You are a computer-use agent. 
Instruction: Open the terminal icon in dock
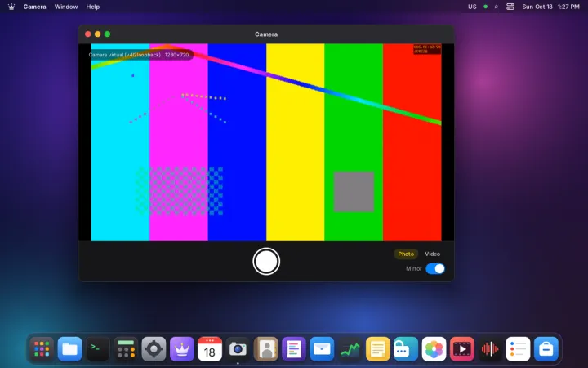point(98,349)
